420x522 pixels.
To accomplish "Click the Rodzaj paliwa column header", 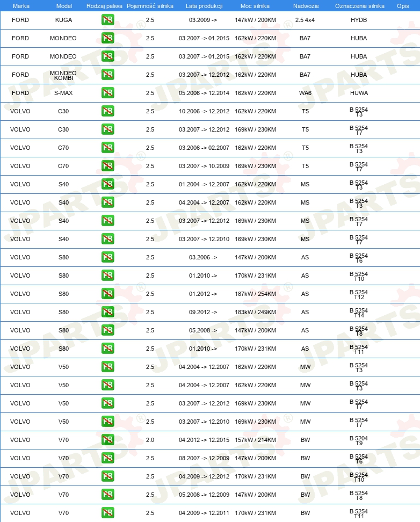I will [104, 6].
